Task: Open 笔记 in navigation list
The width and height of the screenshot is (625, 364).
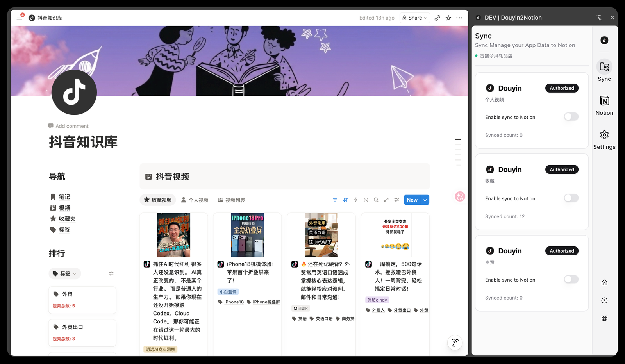Action: (60, 197)
